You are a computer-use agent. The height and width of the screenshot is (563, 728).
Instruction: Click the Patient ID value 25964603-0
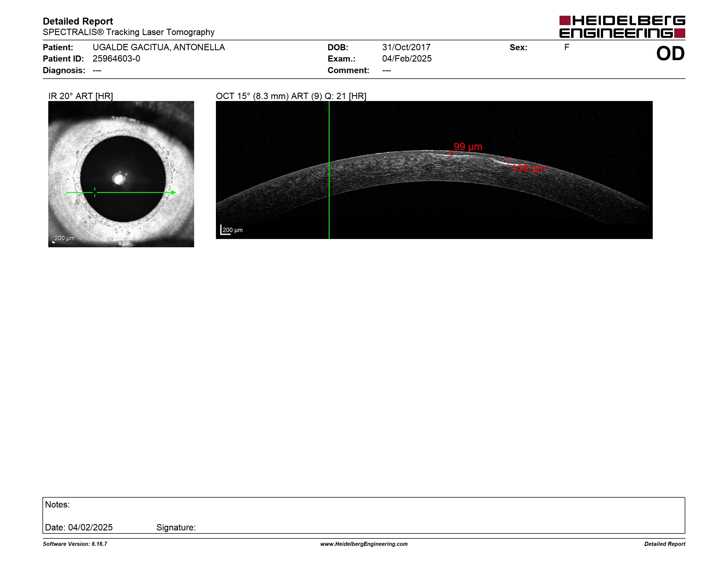(x=116, y=59)
